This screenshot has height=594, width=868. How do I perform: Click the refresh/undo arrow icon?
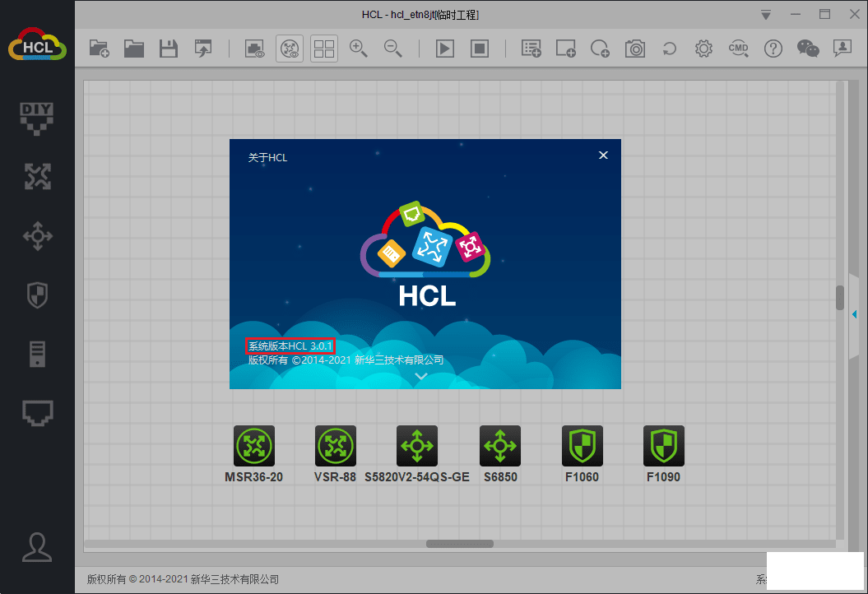[x=669, y=49]
